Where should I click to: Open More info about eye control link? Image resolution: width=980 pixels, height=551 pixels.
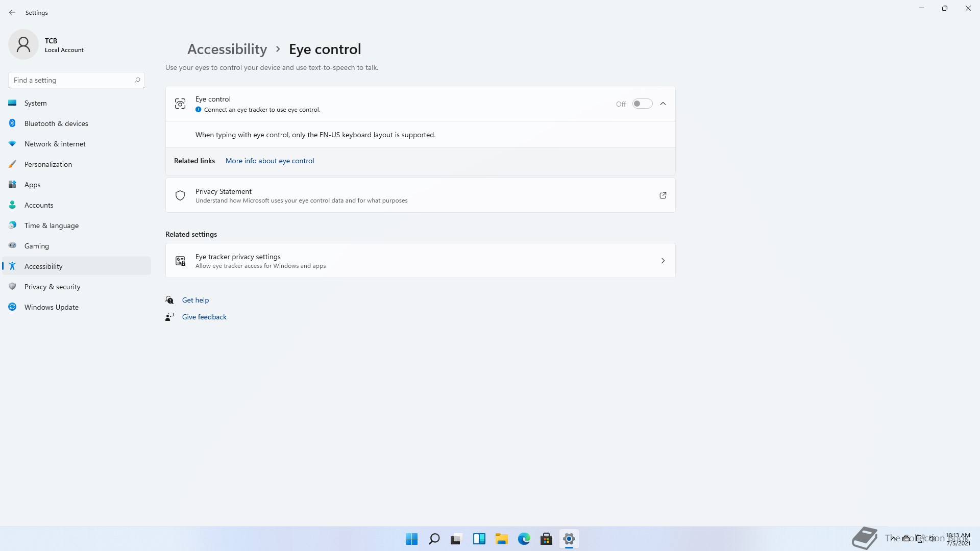click(x=269, y=161)
